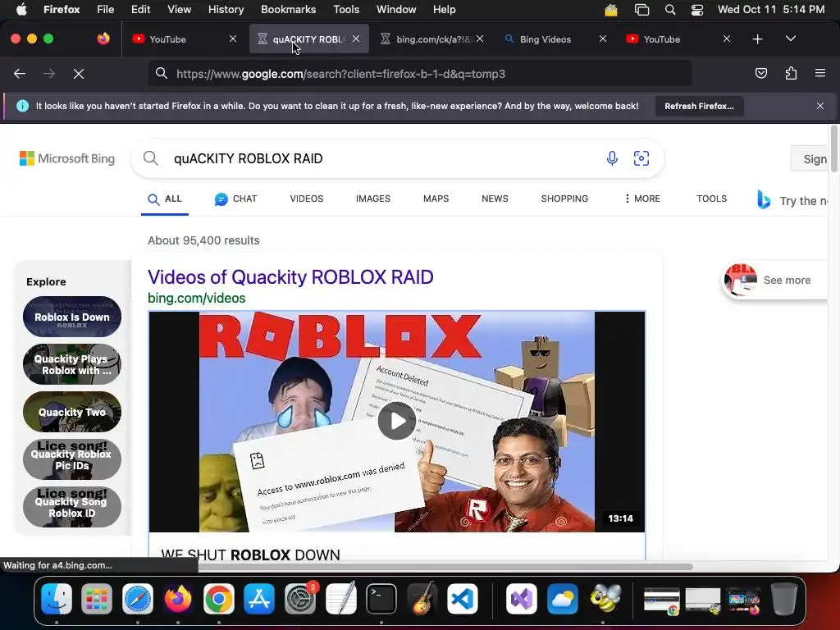This screenshot has width=840, height=630.
Task: Click the Bing chat b icon
Action: pyautogui.click(x=764, y=199)
